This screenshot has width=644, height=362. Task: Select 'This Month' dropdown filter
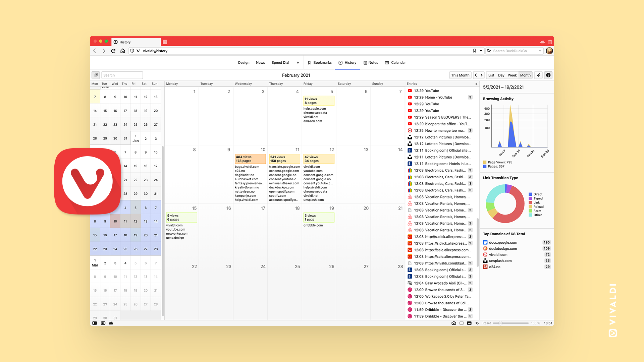(x=460, y=75)
